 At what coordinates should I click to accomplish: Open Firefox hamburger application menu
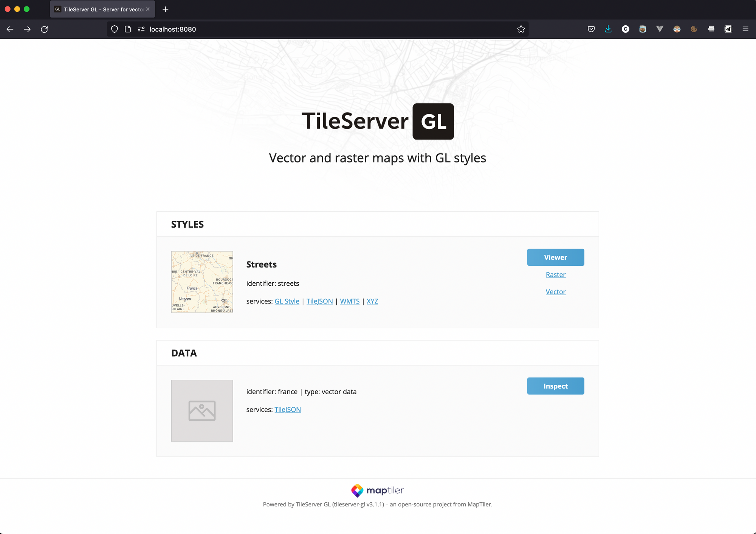click(x=745, y=29)
